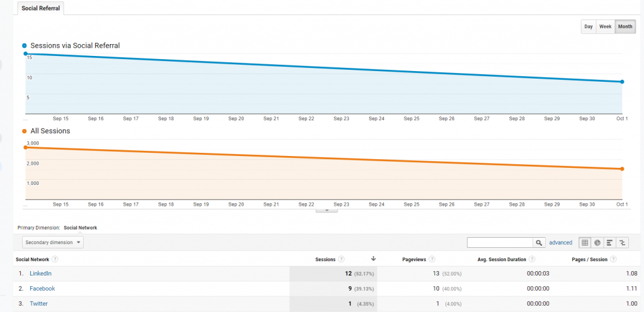Open help icon next to Avg. Session Duration
The height and width of the screenshot is (312, 644).
[x=532, y=259]
